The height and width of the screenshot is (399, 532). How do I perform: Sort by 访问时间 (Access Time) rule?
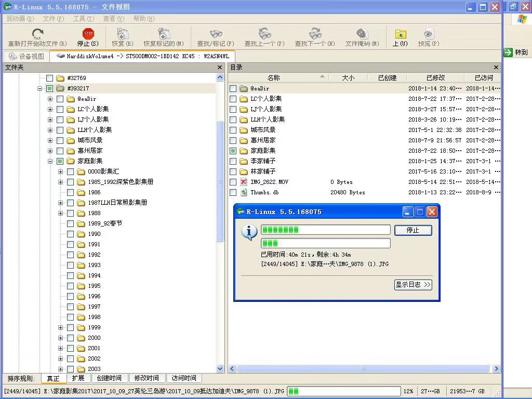point(184,378)
